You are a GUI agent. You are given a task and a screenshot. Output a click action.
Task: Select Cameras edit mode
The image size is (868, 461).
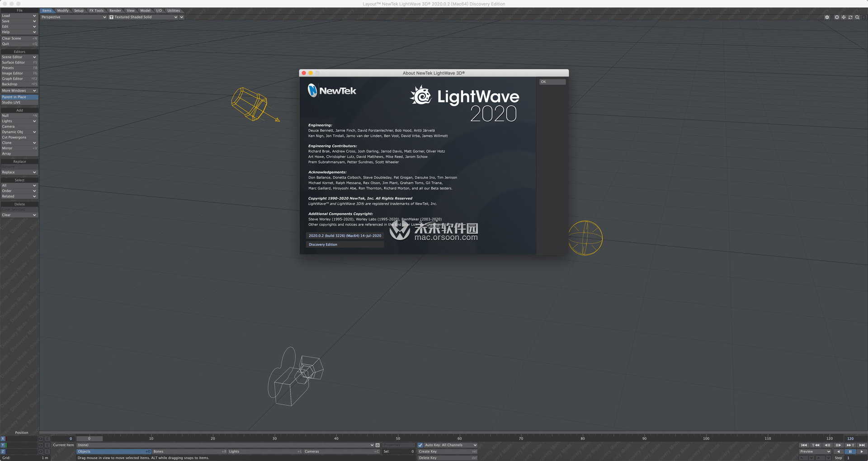(x=342, y=452)
